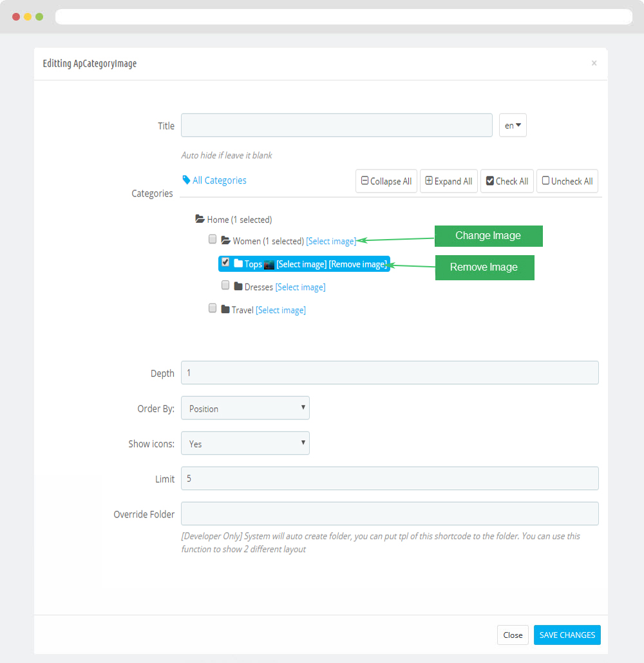Viewport: 644px width, 663px height.
Task: Click the Travel folder icon
Action: [225, 309]
